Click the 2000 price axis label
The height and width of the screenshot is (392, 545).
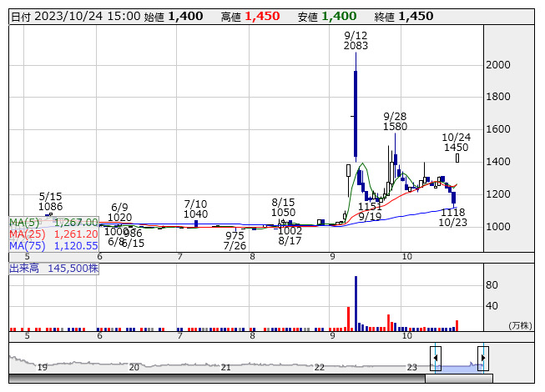[499, 65]
